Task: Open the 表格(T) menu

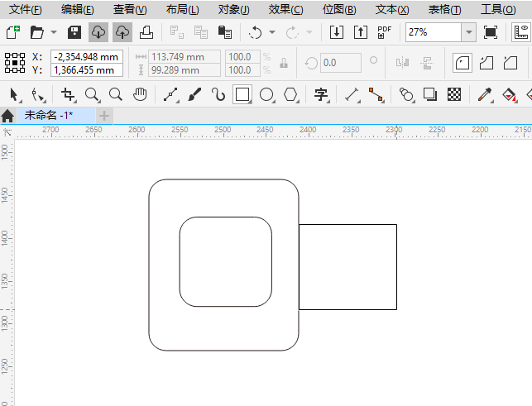Action: 445,9
